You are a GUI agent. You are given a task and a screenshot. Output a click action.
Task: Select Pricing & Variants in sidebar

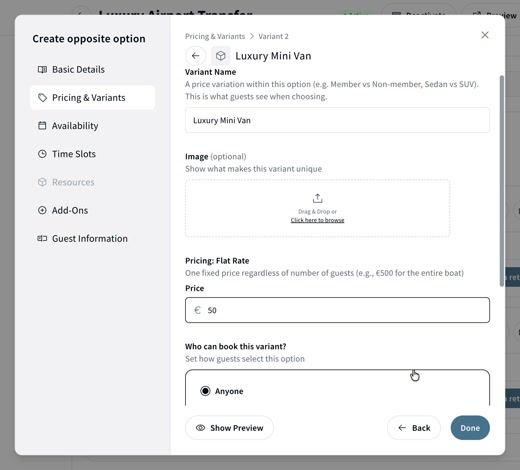tap(93, 98)
